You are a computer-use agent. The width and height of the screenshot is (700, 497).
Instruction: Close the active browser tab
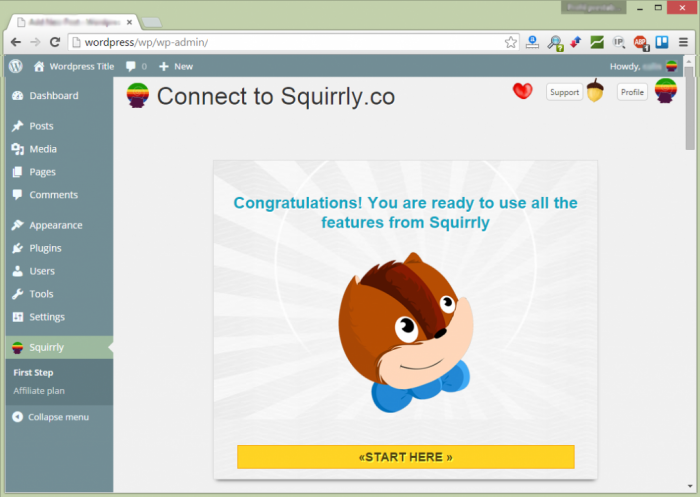click(129, 22)
